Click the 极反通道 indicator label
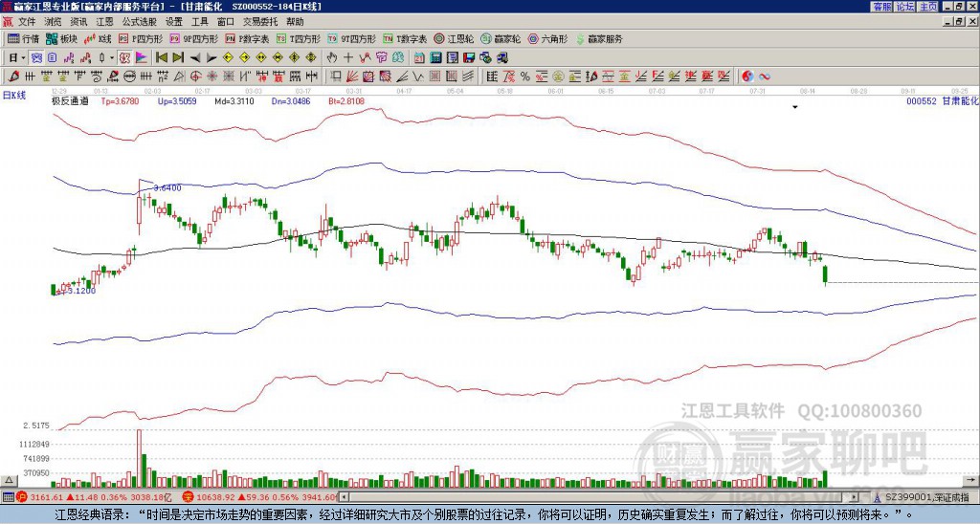The image size is (980, 524). click(x=70, y=100)
